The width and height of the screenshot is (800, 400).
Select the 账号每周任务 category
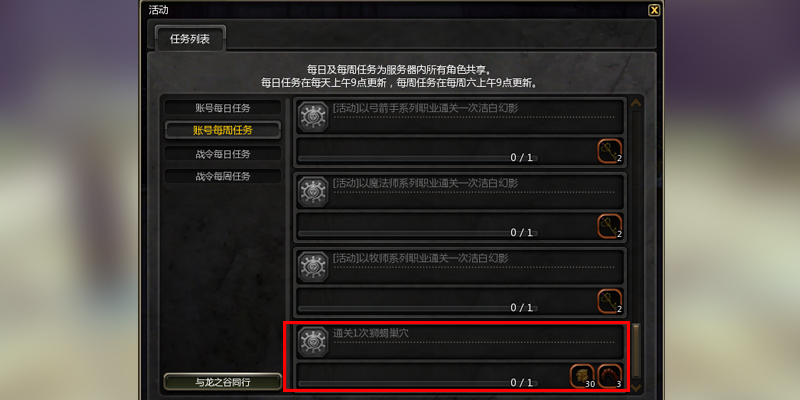[x=222, y=130]
